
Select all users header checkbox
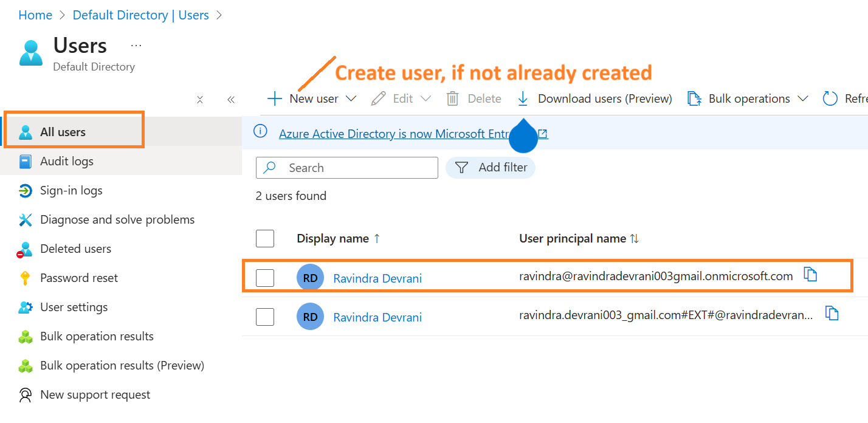click(265, 238)
